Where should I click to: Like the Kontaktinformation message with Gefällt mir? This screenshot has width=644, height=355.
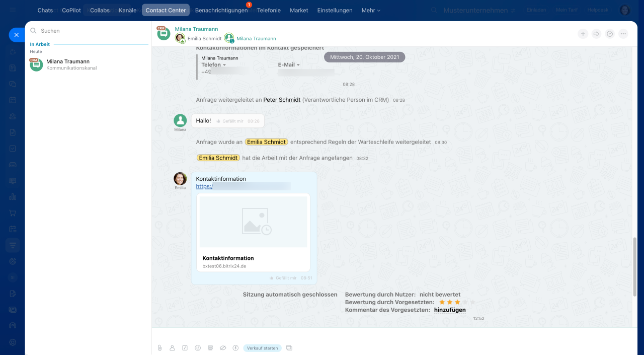click(x=283, y=278)
